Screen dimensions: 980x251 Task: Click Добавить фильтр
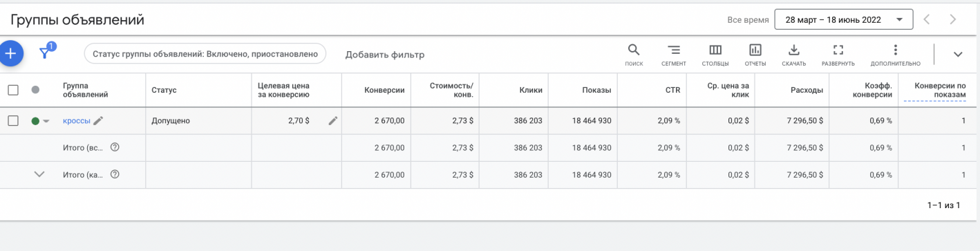click(385, 55)
